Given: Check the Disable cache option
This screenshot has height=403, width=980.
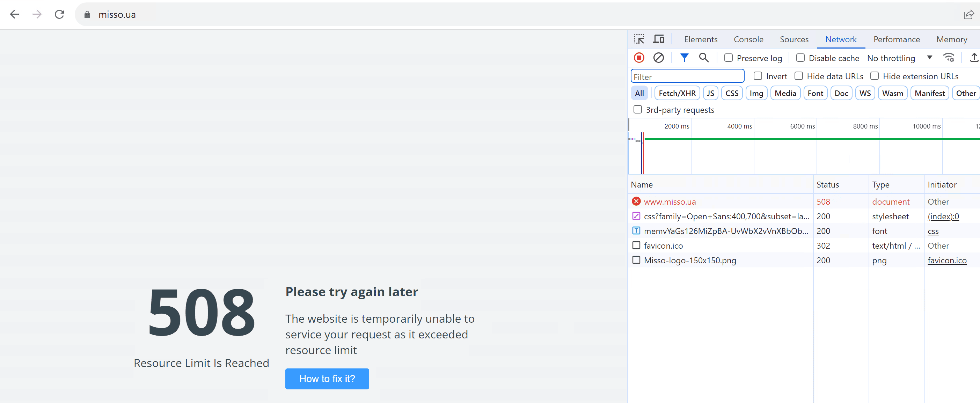Looking at the screenshot, I should [800, 58].
